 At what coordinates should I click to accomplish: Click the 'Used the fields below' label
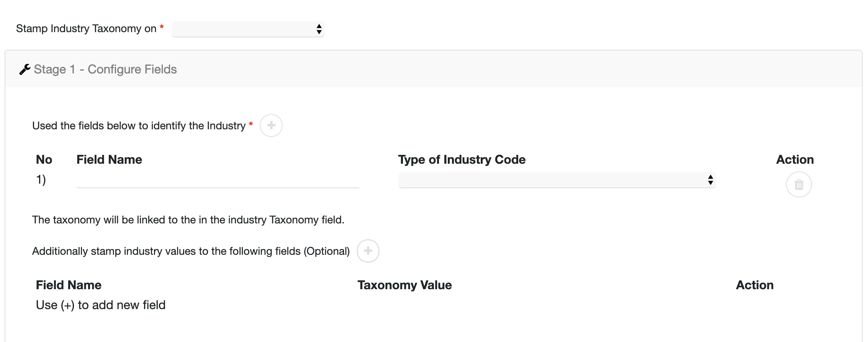click(139, 126)
